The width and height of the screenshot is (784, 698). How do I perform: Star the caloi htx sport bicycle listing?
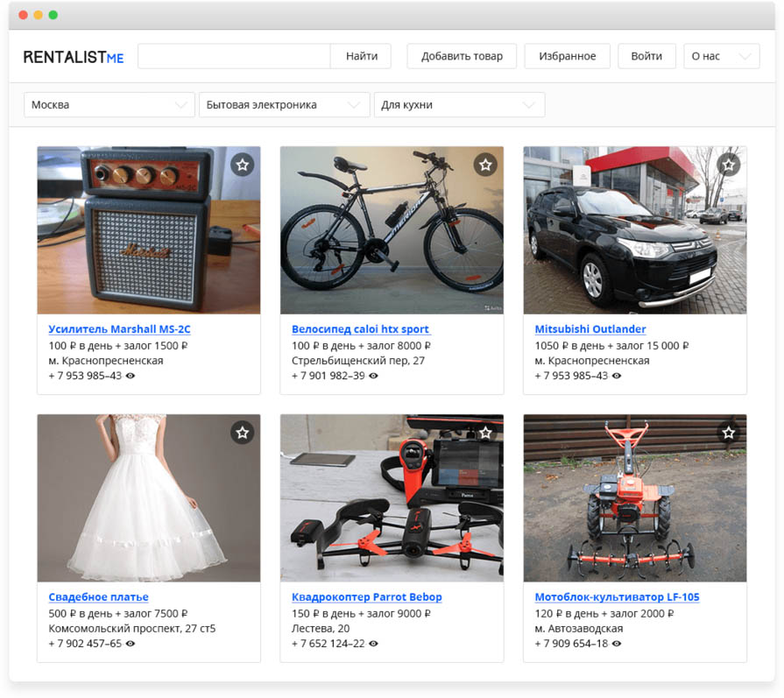coord(485,165)
